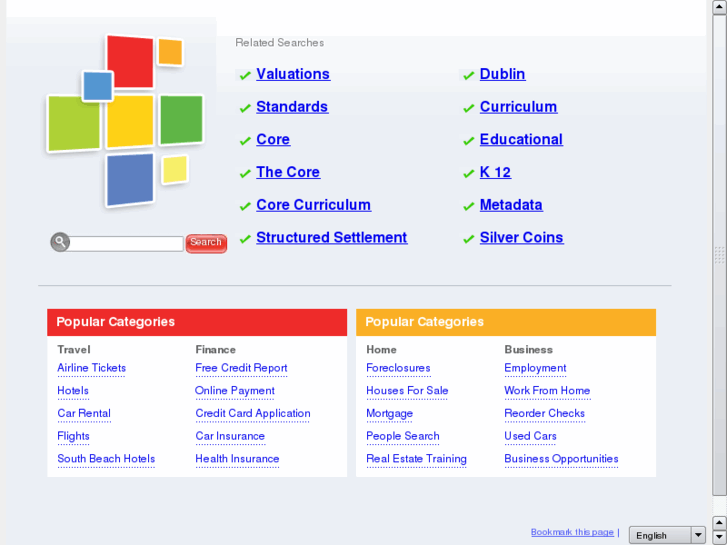Viewport: 727px width, 545px height.
Task: Click the checkmark next to Core
Action: pyautogui.click(x=245, y=141)
